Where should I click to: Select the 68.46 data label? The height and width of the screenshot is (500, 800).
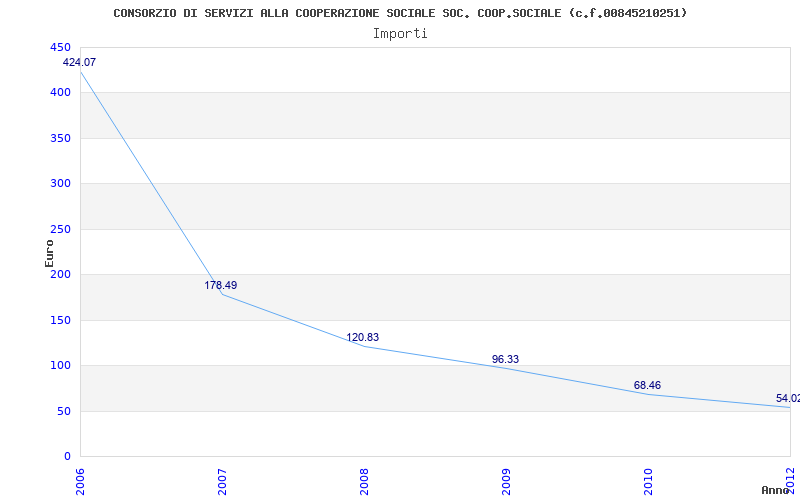(x=647, y=385)
